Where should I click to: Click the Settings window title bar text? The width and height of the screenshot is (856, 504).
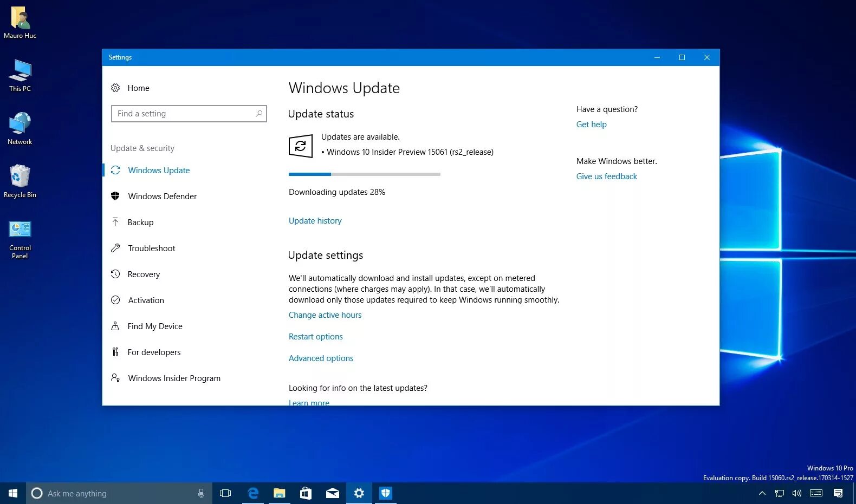point(120,57)
